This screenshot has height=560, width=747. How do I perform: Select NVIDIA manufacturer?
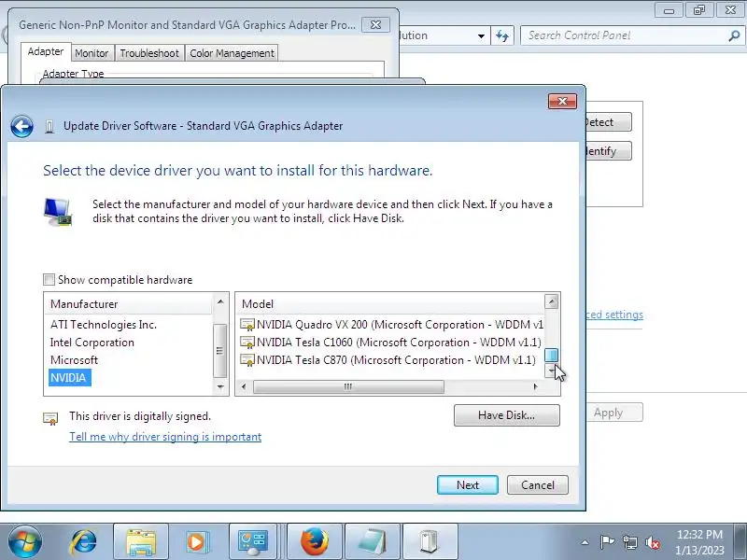pos(69,378)
